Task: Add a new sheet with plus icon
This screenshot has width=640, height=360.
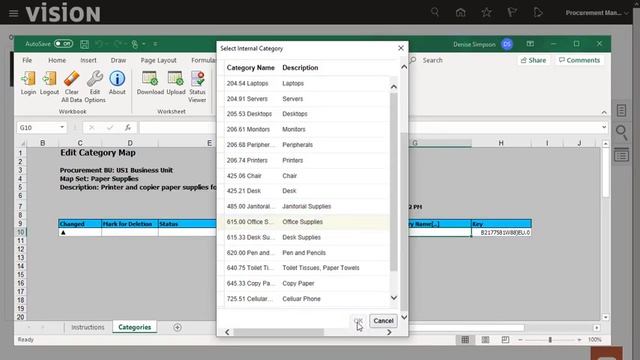Action: tap(177, 327)
